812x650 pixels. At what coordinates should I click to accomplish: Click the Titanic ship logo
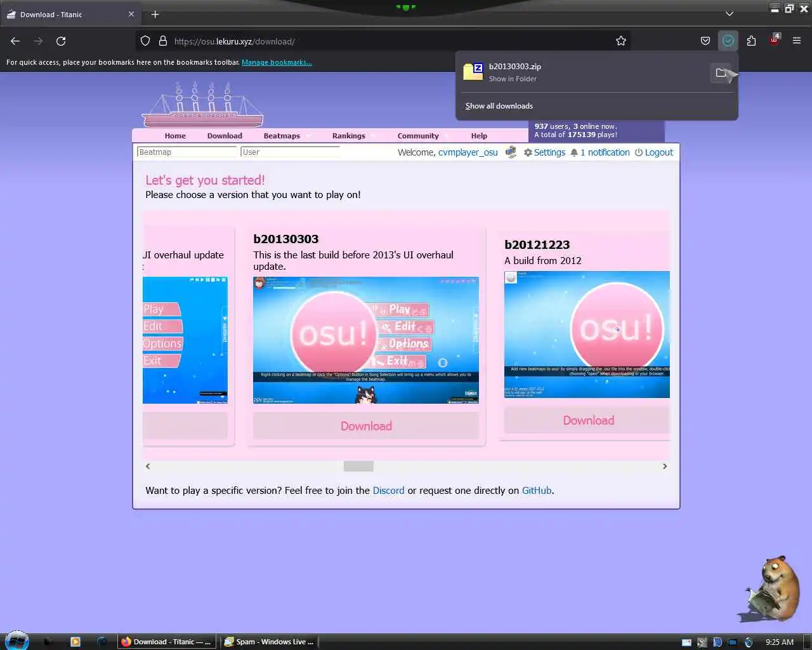(x=202, y=105)
